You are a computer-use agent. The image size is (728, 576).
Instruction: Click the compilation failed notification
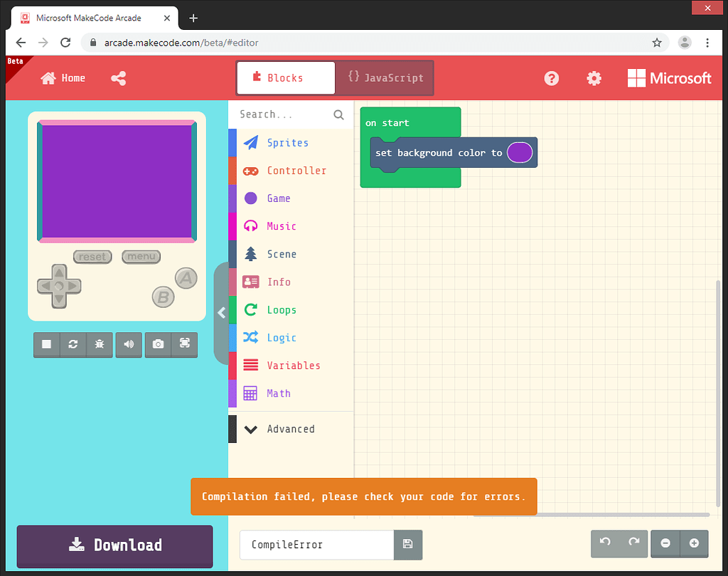click(364, 496)
